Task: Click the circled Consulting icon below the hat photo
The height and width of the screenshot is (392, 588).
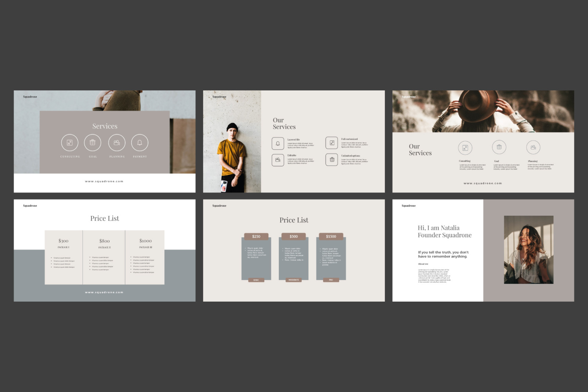Action: point(465,148)
